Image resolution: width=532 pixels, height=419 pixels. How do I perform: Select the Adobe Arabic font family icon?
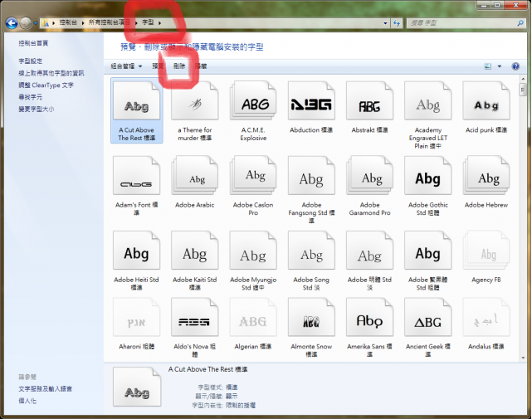[x=195, y=175]
